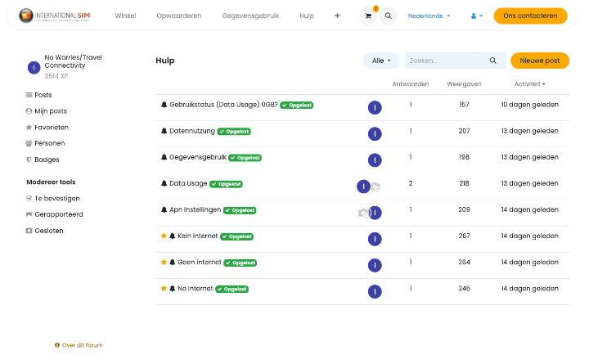Image resolution: width=589 pixels, height=364 pixels.
Task: Click the International SIM logo
Action: pyautogui.click(x=55, y=16)
